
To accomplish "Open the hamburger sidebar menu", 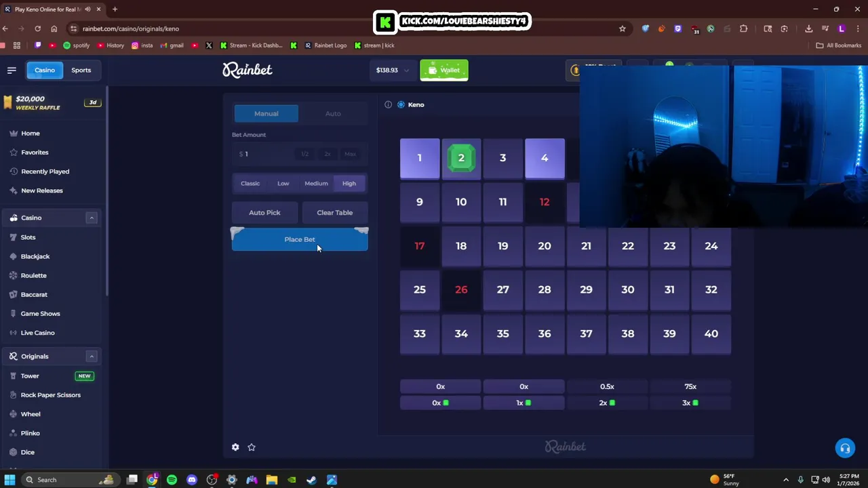I will [x=12, y=70].
